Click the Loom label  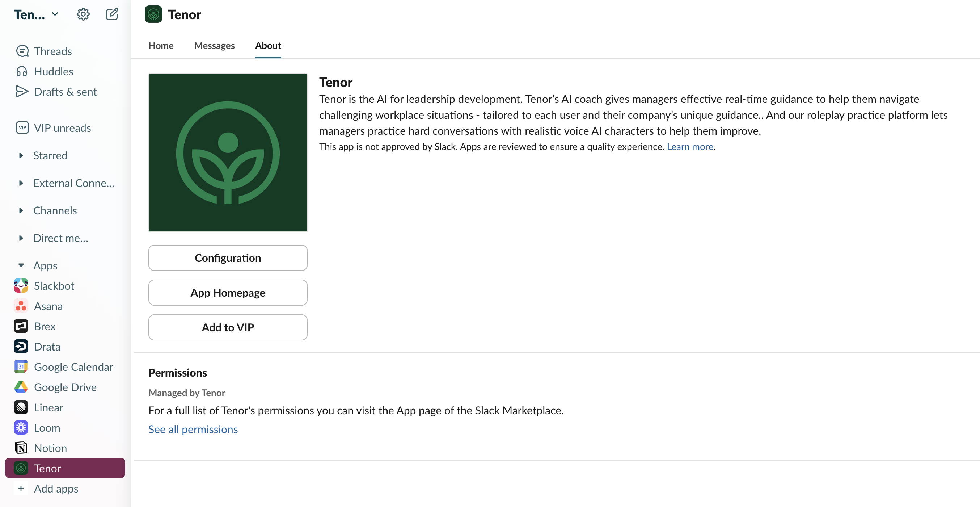click(47, 428)
